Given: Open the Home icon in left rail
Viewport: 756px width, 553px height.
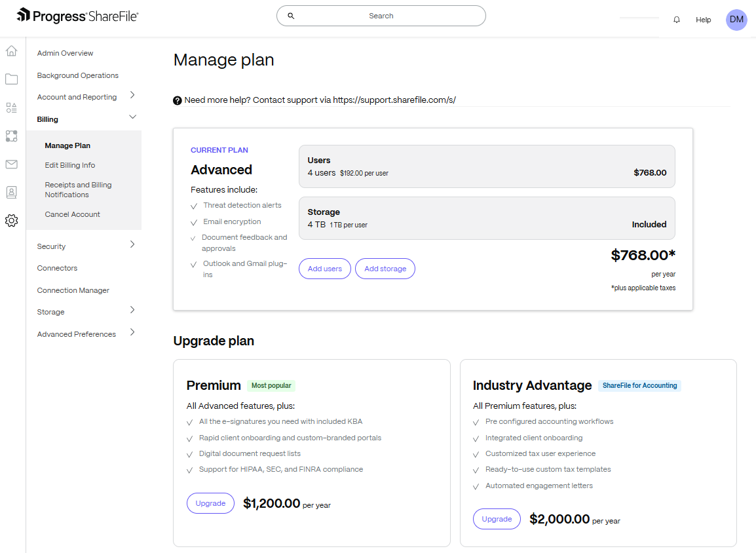Looking at the screenshot, I should [x=12, y=51].
